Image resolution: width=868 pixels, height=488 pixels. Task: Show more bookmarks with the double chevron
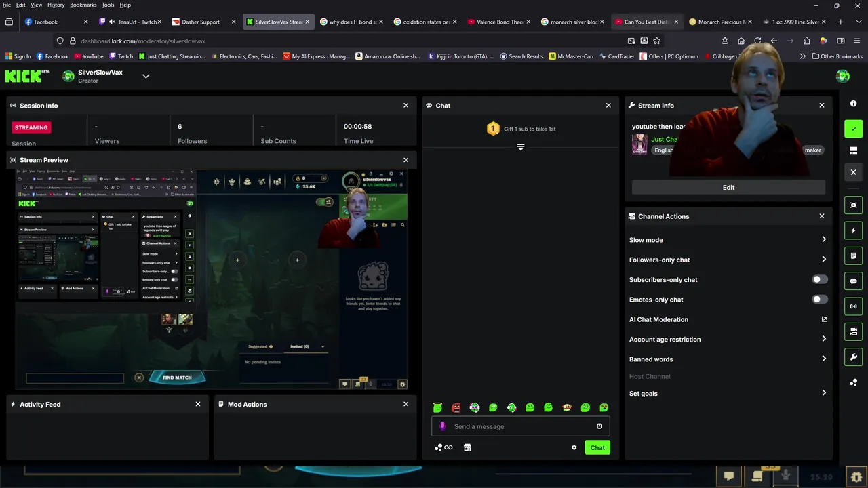pyautogui.click(x=803, y=56)
